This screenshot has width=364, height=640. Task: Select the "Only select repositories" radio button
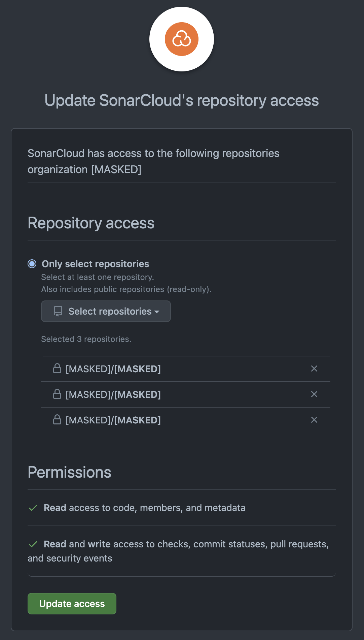click(32, 264)
